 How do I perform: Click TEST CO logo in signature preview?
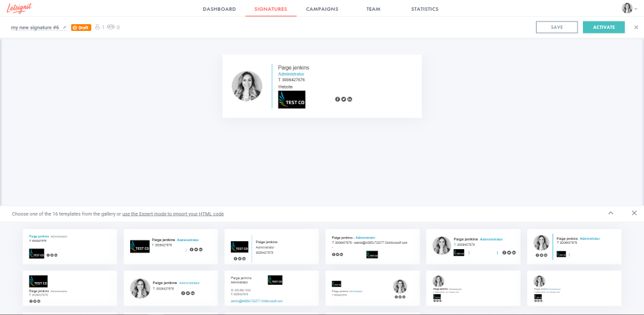(x=292, y=99)
